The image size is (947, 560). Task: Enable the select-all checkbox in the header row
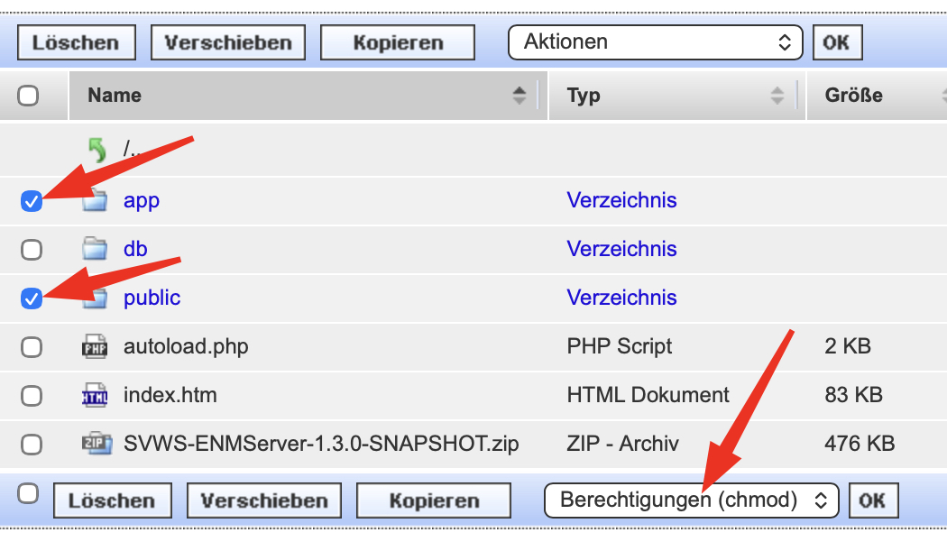(x=31, y=95)
